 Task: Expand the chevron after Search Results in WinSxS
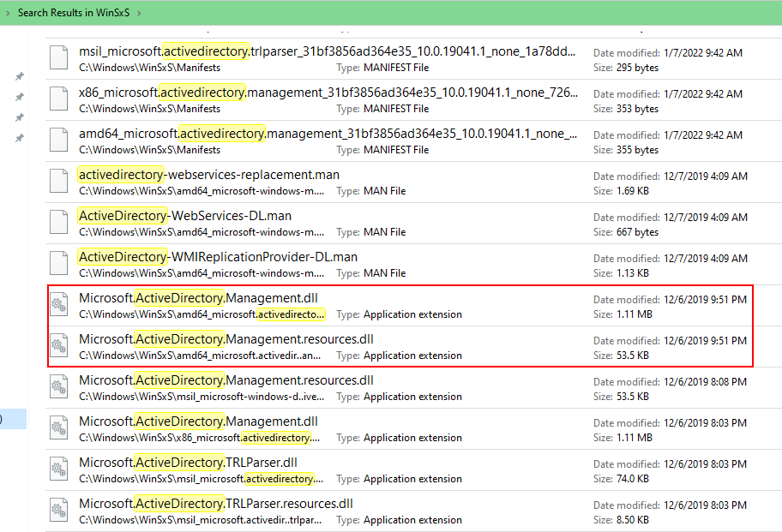[139, 13]
